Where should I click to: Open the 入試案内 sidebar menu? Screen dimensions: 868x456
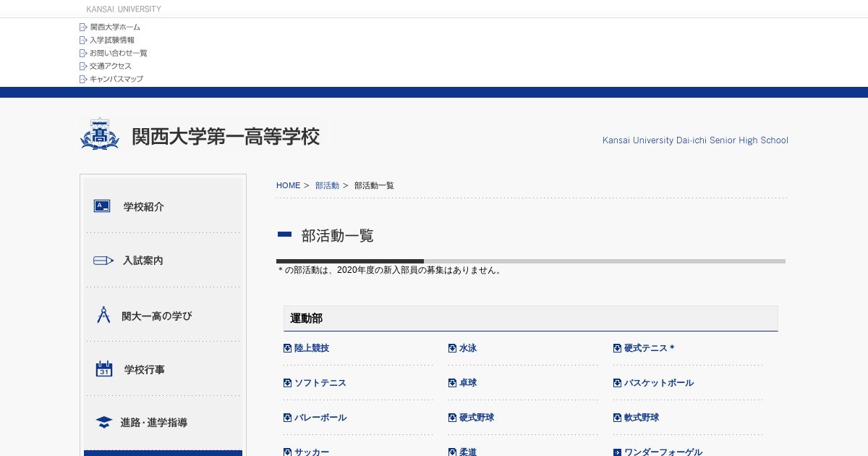[163, 261]
